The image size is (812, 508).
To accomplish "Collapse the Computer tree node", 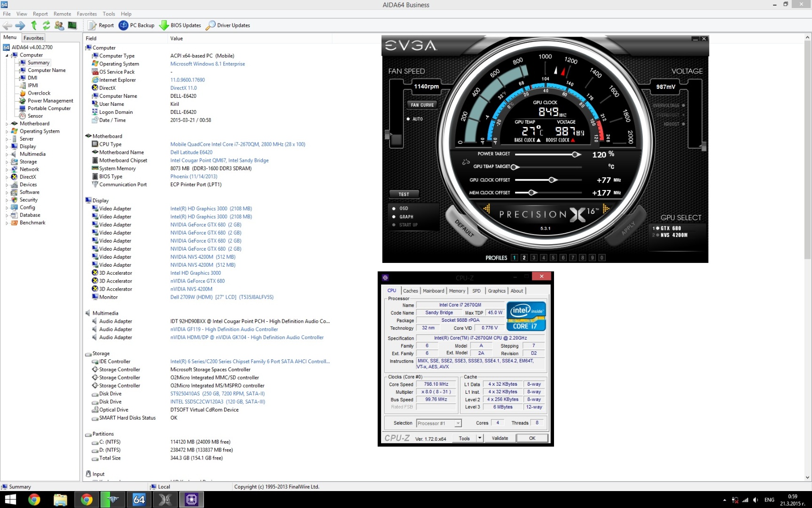I will pyautogui.click(x=7, y=56).
